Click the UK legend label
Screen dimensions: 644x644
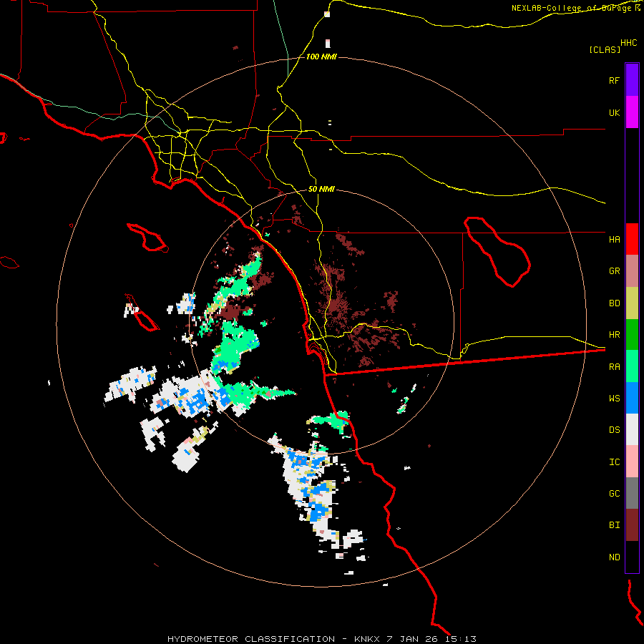point(614,112)
